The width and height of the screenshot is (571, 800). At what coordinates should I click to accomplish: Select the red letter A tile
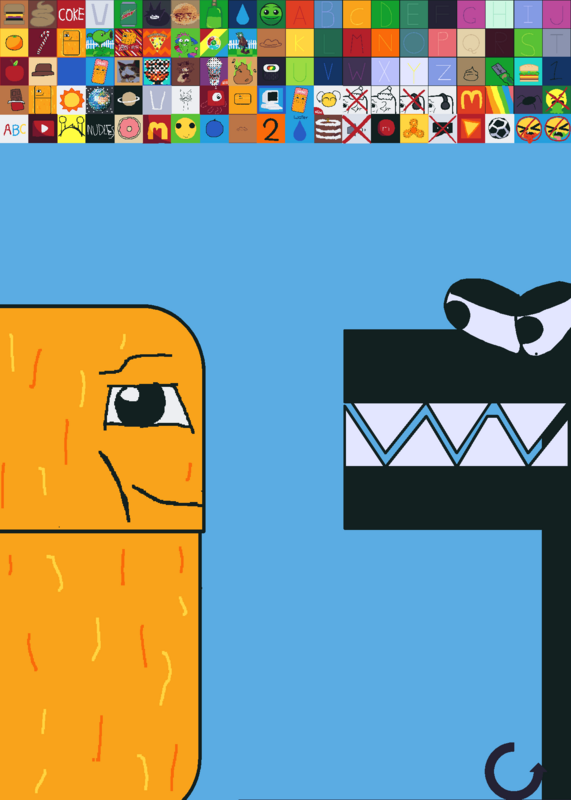tap(300, 14)
